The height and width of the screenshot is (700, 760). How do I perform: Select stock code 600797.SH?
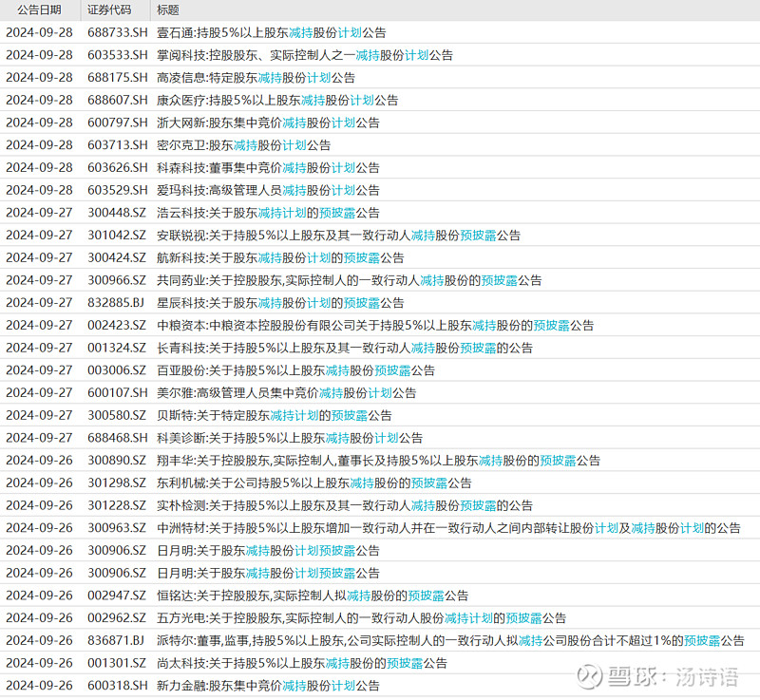point(117,123)
